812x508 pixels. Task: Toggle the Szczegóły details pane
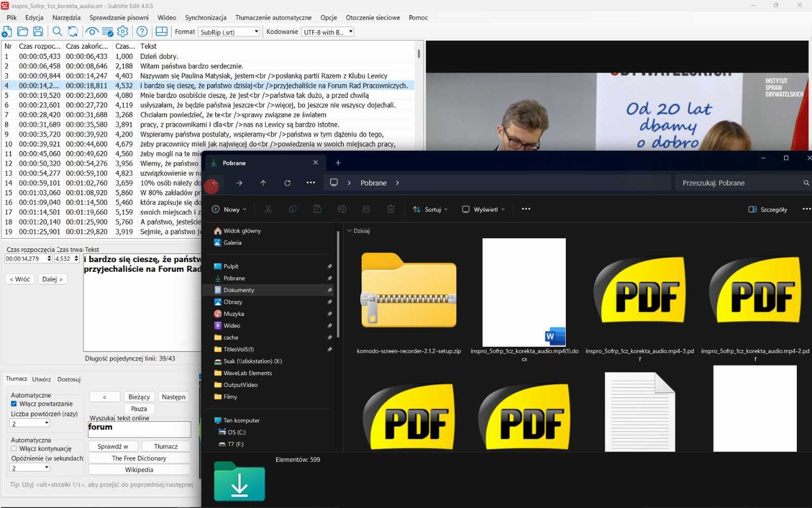[768, 209]
